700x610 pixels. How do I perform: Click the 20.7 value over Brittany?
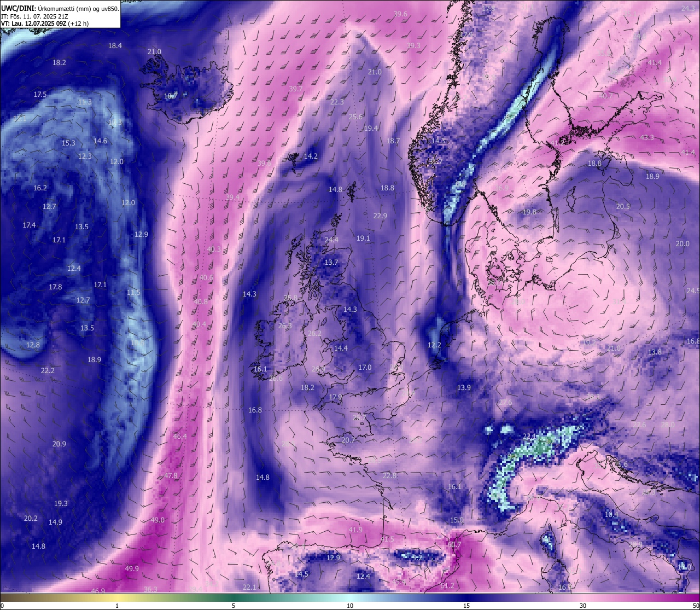pos(348,440)
